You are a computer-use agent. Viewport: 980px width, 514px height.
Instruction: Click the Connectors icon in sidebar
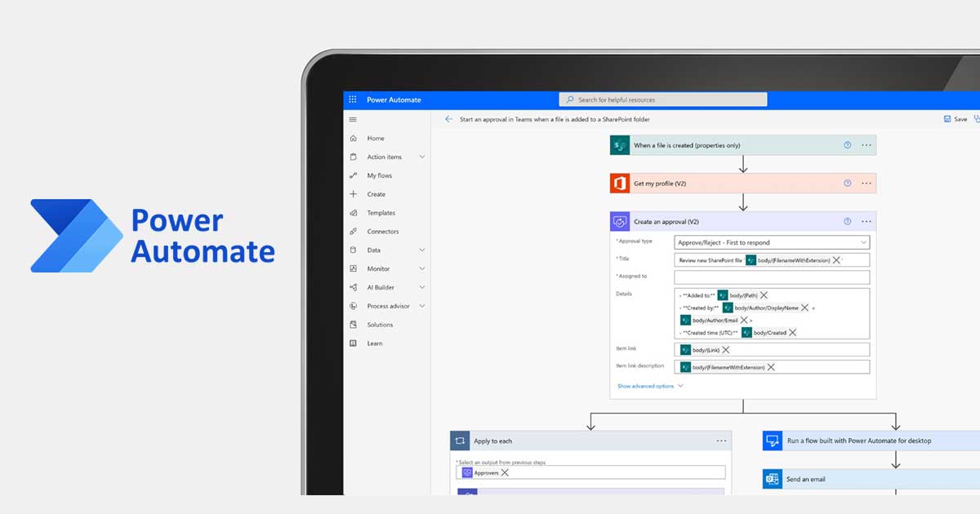coord(353,232)
